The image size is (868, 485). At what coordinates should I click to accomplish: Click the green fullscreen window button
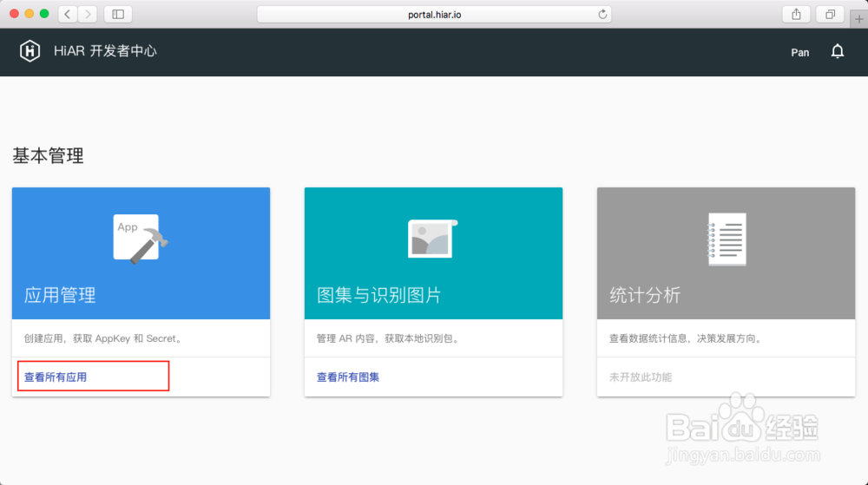[44, 14]
